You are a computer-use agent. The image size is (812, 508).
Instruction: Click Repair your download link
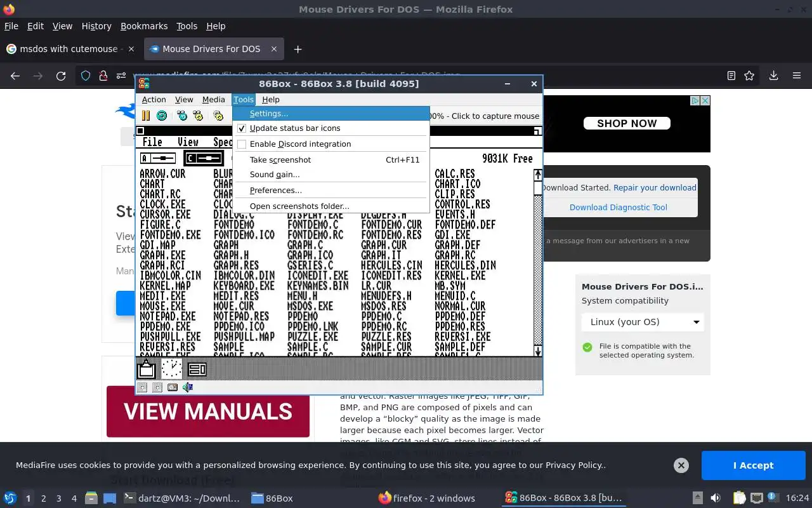(655, 188)
